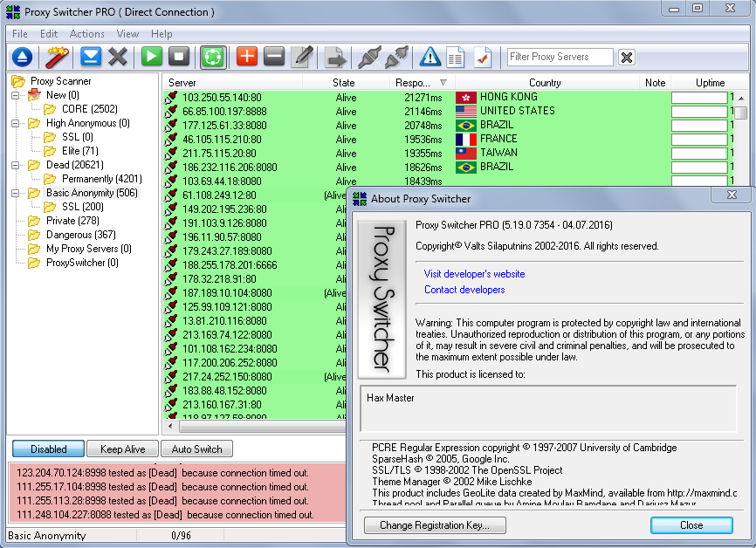The image size is (756, 548).
Task: Collapse the Dead folder in the tree
Action: pyautogui.click(x=17, y=164)
